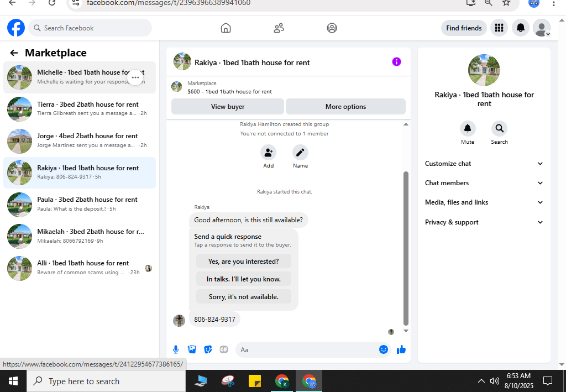Choose a sticker icon in composer
The height and width of the screenshot is (392, 566).
click(x=208, y=349)
